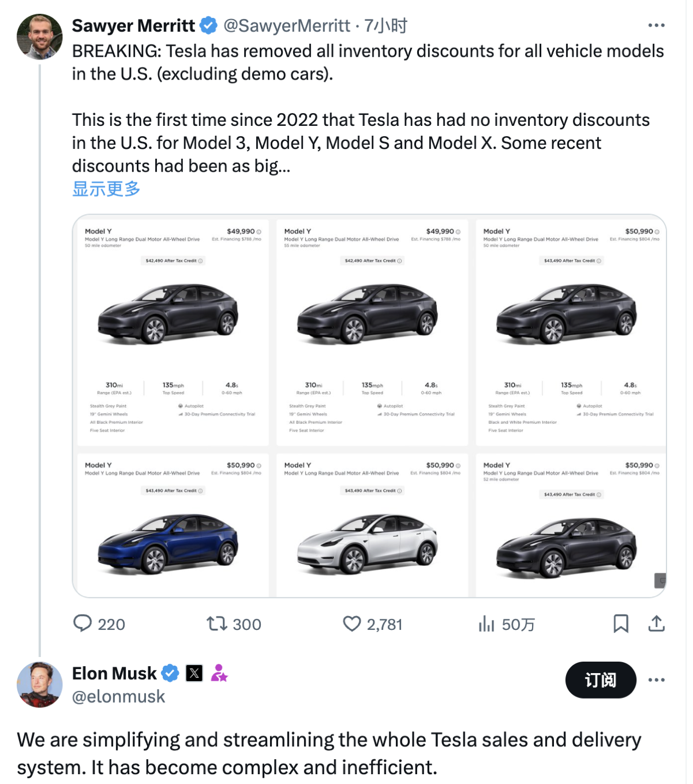Open @SawyerMerritt handle link
The image size is (693, 784).
(x=287, y=25)
